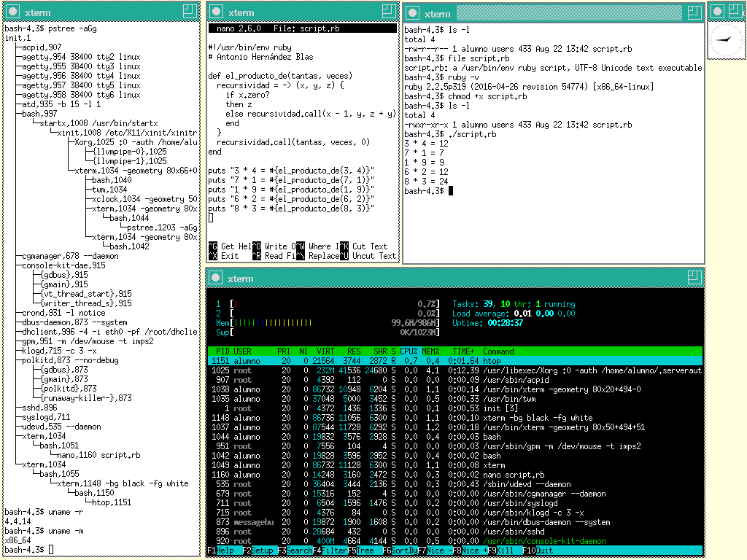This screenshot has width=747, height=560.
Task: Open F2 Setup in the htop function bar
Action: (261, 551)
